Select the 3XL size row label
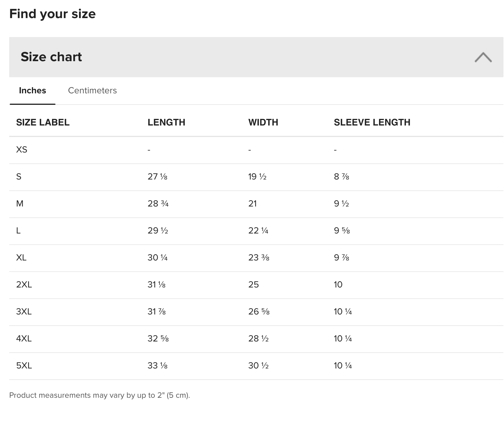 tap(24, 312)
